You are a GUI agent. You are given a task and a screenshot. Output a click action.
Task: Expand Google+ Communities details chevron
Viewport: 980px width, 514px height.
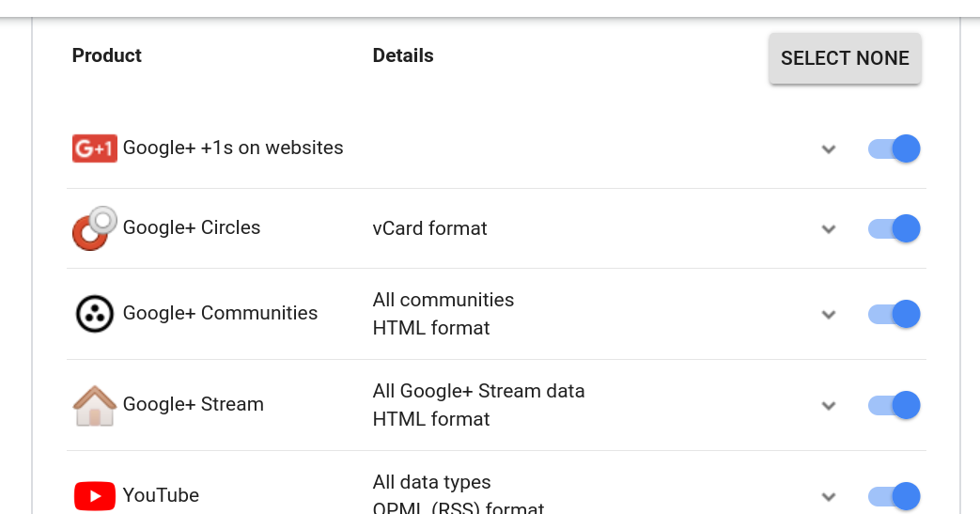829,314
